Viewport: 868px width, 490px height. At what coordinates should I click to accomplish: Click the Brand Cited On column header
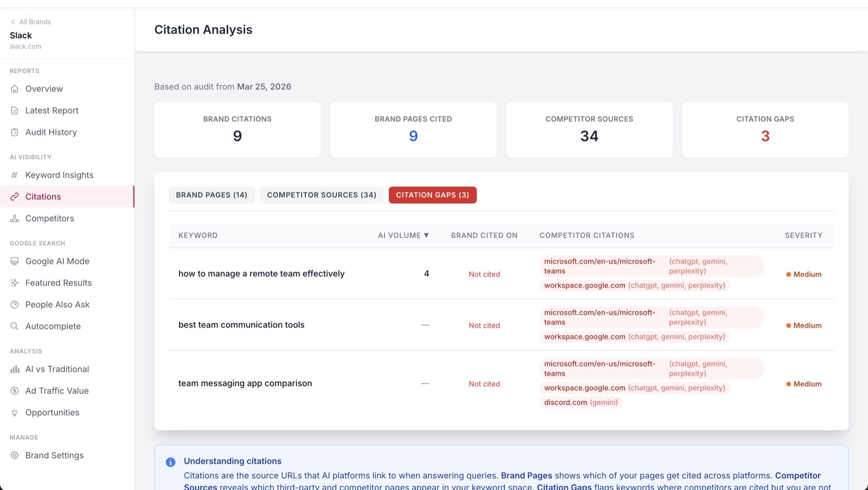[x=484, y=235]
